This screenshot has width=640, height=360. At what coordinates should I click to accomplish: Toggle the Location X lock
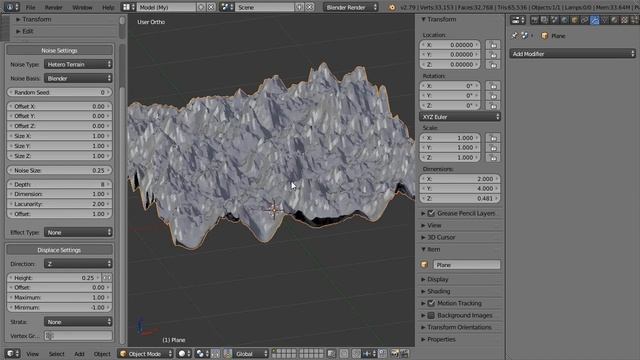493,45
